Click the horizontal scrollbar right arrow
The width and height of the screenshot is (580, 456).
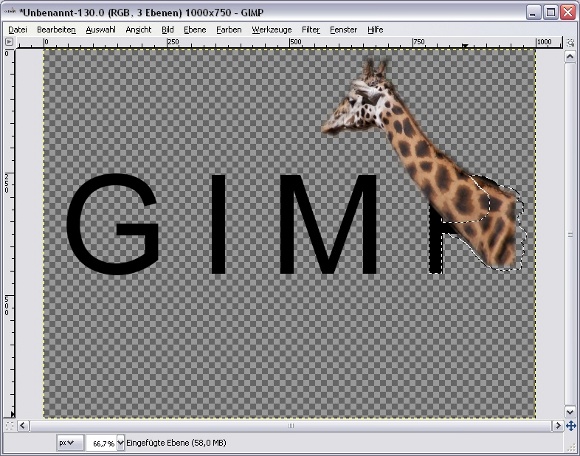pos(558,426)
